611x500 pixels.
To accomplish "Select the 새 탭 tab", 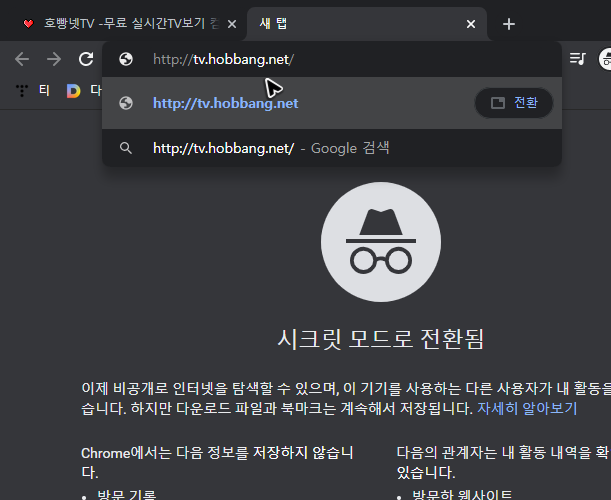I will pyautogui.click(x=367, y=24).
